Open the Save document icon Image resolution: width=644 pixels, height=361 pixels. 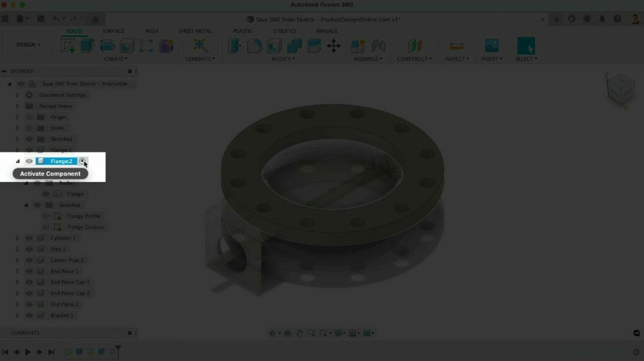(41, 18)
